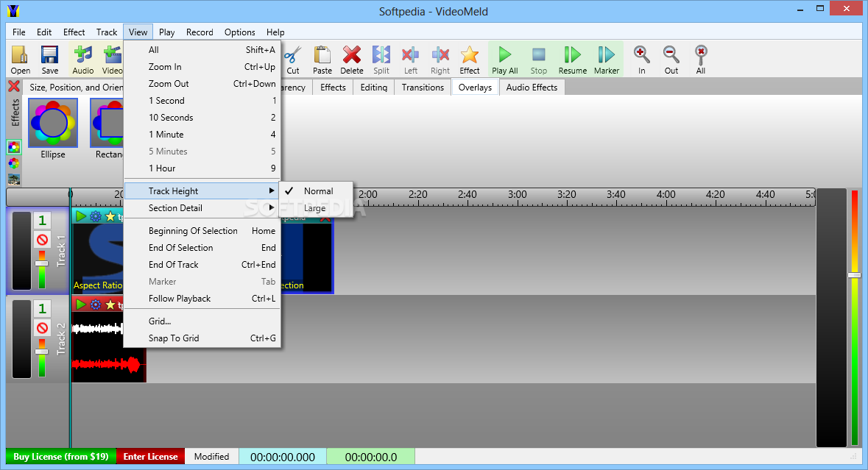
Task: Click Track 2 volume slider handle
Action: (x=42, y=352)
